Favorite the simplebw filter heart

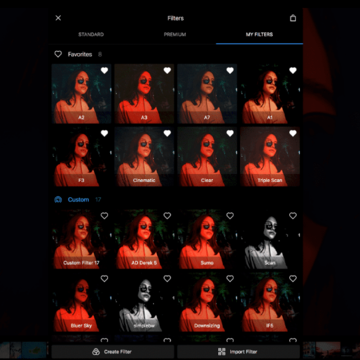point(167,278)
